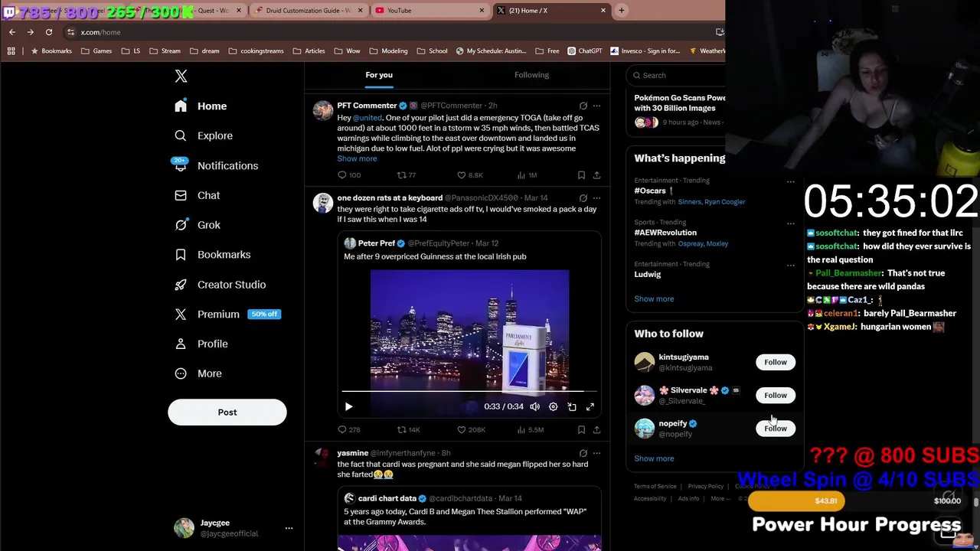The width and height of the screenshot is (980, 551).
Task: Bookmark the one dozen rats post
Action: pos(581,430)
